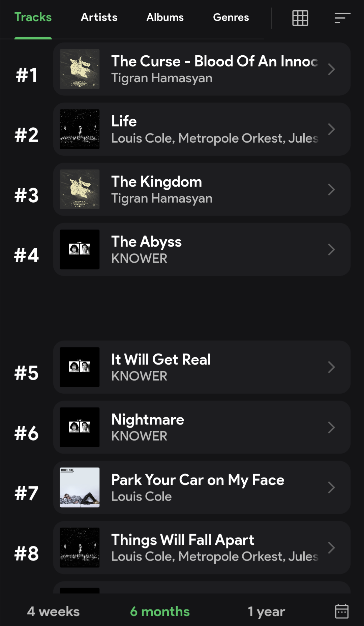Screen dimensions: 364x626
Task: Open the sort and filter icon
Action: click(x=342, y=18)
